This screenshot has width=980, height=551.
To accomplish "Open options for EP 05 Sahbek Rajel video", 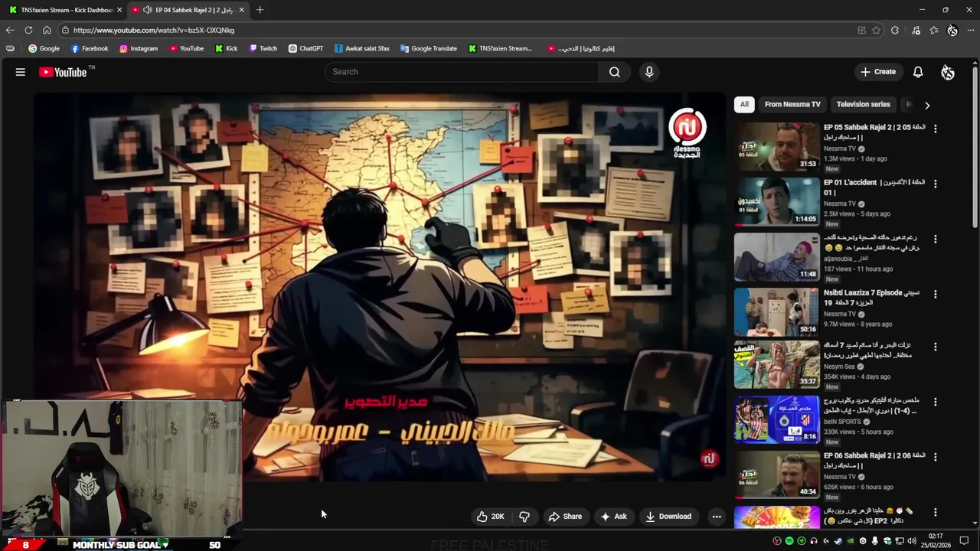I will coord(935,128).
